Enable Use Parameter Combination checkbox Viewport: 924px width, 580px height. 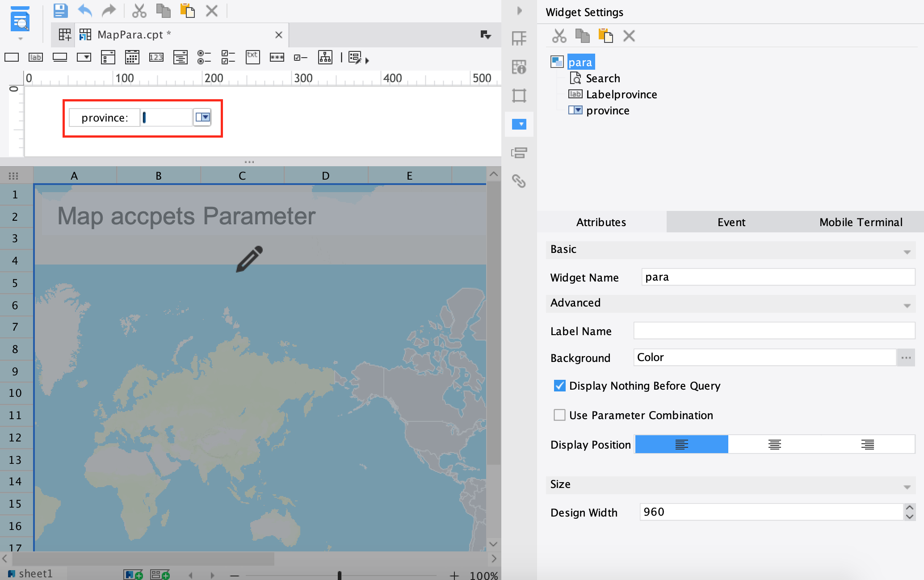(x=559, y=415)
